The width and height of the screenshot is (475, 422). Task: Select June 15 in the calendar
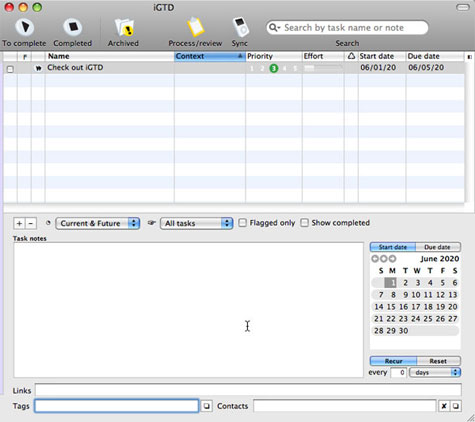click(x=391, y=307)
